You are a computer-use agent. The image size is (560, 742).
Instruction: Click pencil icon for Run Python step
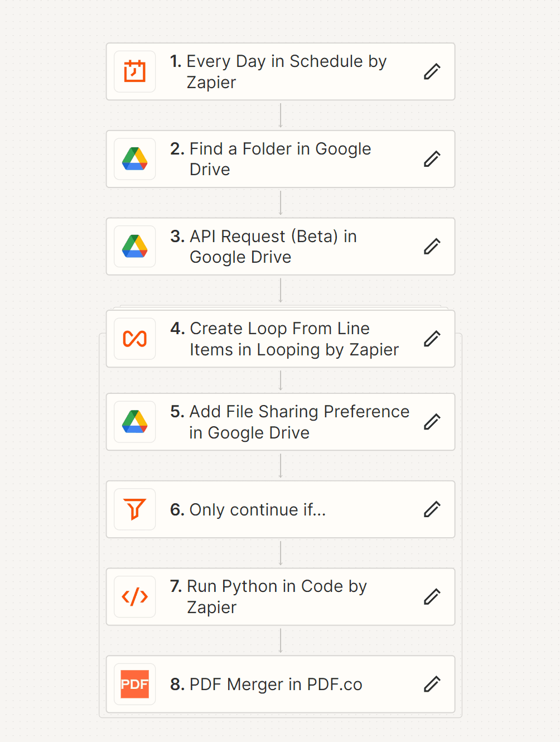(x=432, y=597)
